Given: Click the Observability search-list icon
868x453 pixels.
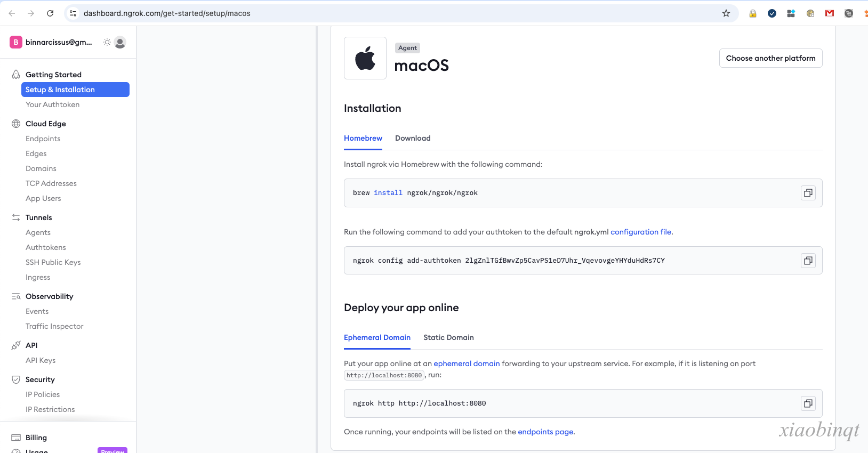Looking at the screenshot, I should click(x=16, y=296).
